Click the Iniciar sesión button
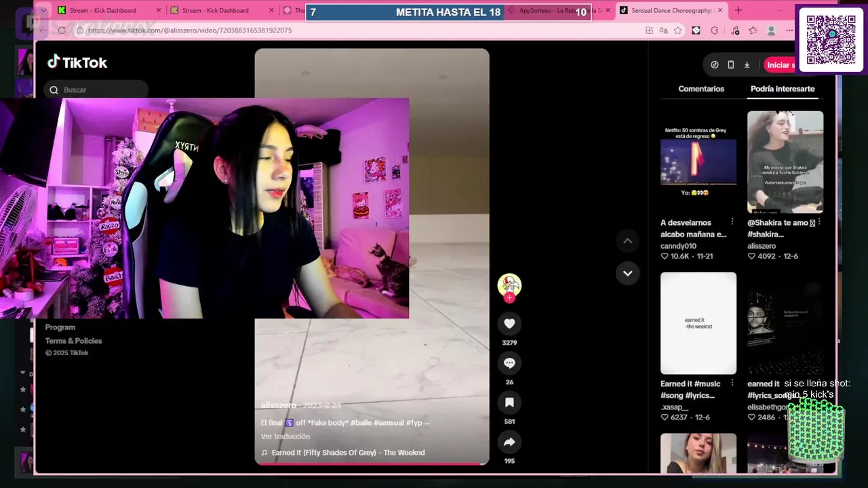The image size is (868, 488). coord(780,65)
